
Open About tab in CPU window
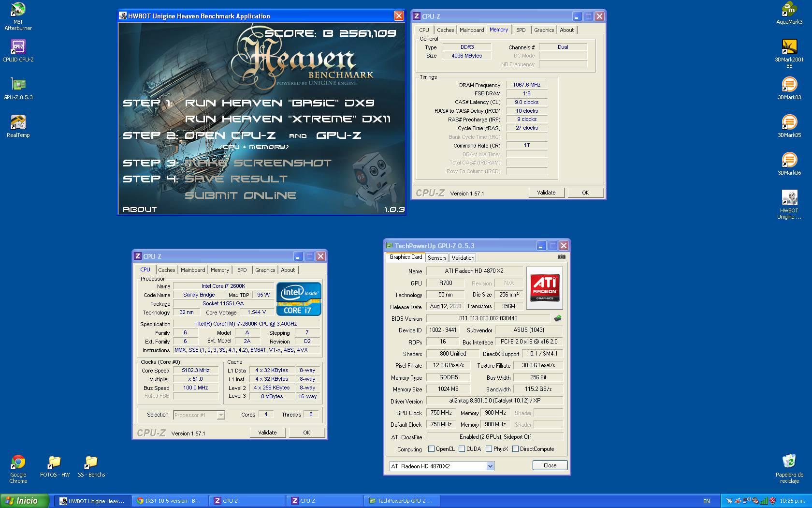[288, 270]
